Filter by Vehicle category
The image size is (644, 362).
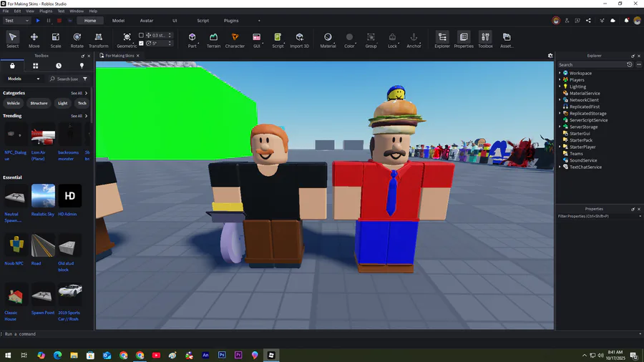point(13,103)
